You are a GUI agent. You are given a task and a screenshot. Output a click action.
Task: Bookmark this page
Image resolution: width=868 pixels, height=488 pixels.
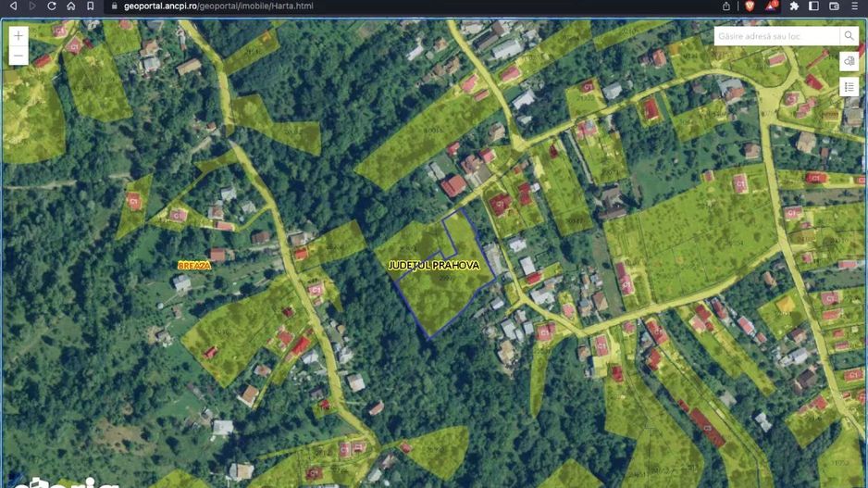click(90, 6)
